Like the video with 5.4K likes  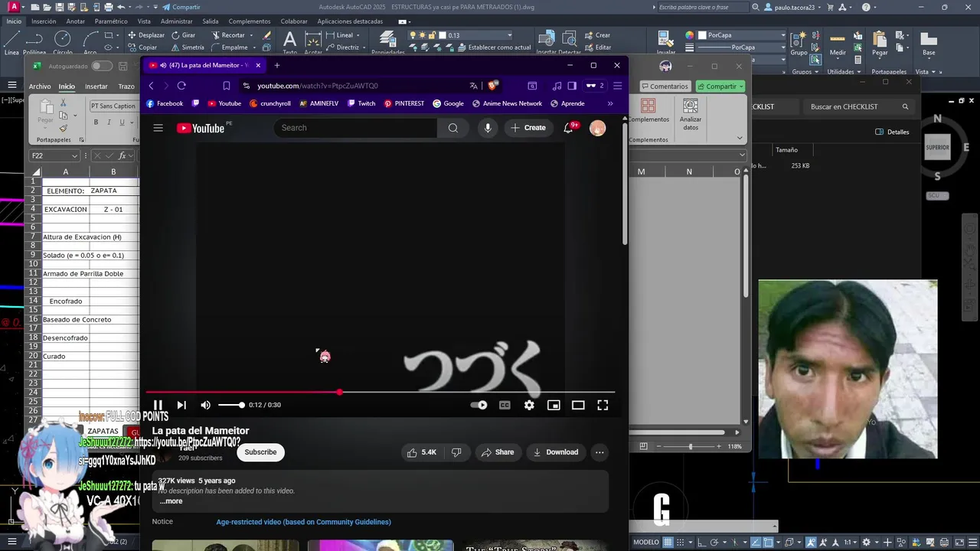pos(422,452)
